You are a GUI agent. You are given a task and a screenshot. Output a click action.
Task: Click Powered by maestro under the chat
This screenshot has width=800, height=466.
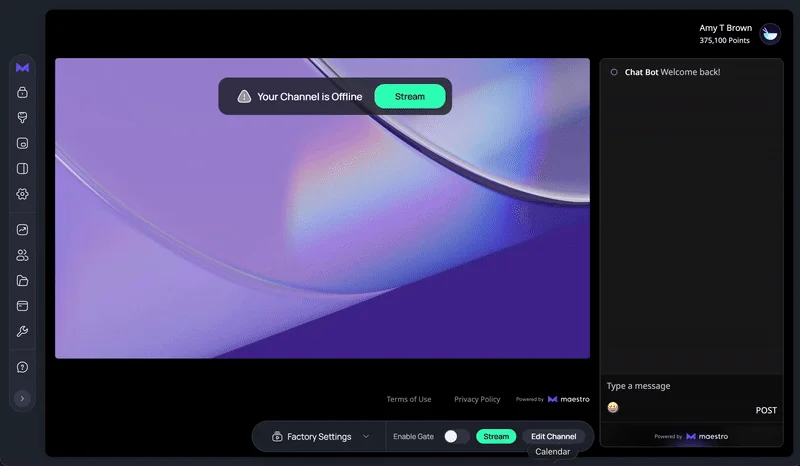coord(691,436)
